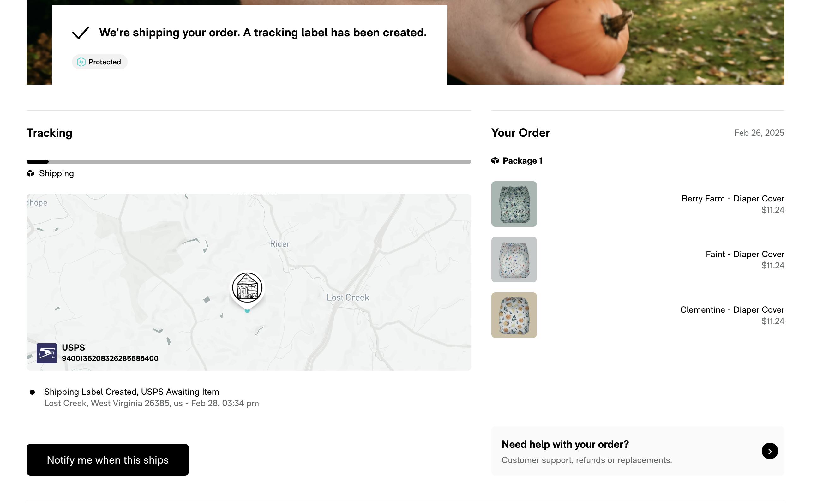Image resolution: width=823 pixels, height=504 pixels.
Task: Click the Faint - Diaper Cover title
Action: tap(744, 254)
